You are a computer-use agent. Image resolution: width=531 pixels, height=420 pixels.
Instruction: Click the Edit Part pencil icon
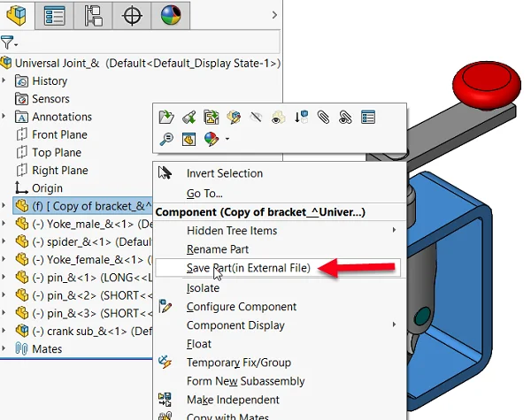pos(234,117)
